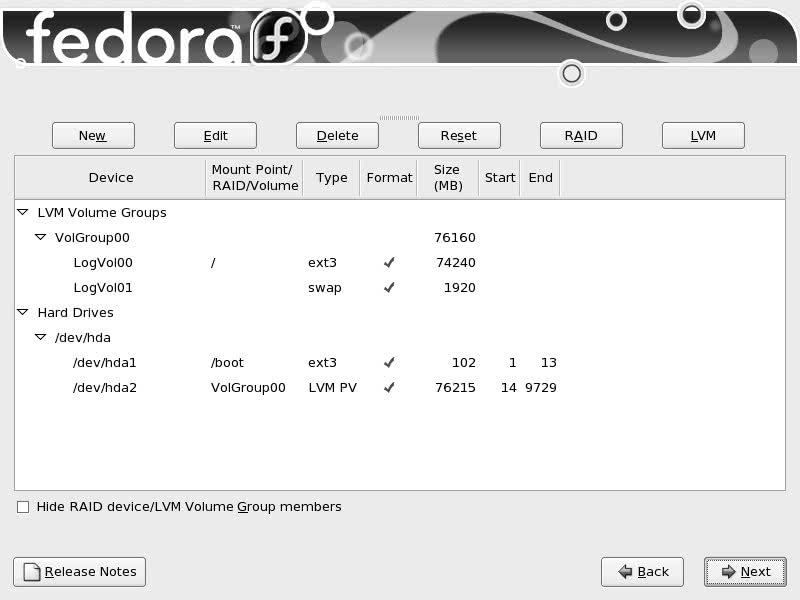Viewport: 800px width, 600px height.
Task: Collapse the VolGroup00 expander arrow
Action: 40,237
